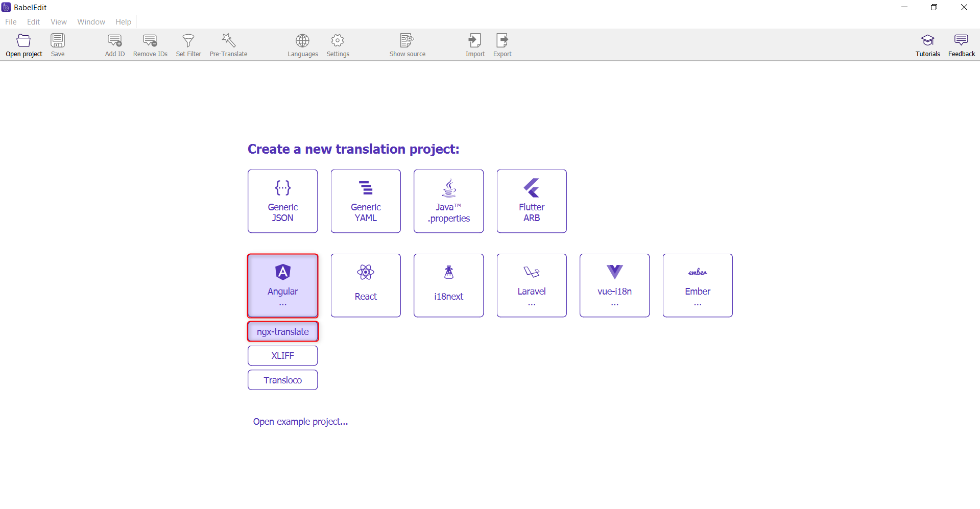Open the example project link
This screenshot has width=980, height=509.
pos(300,422)
